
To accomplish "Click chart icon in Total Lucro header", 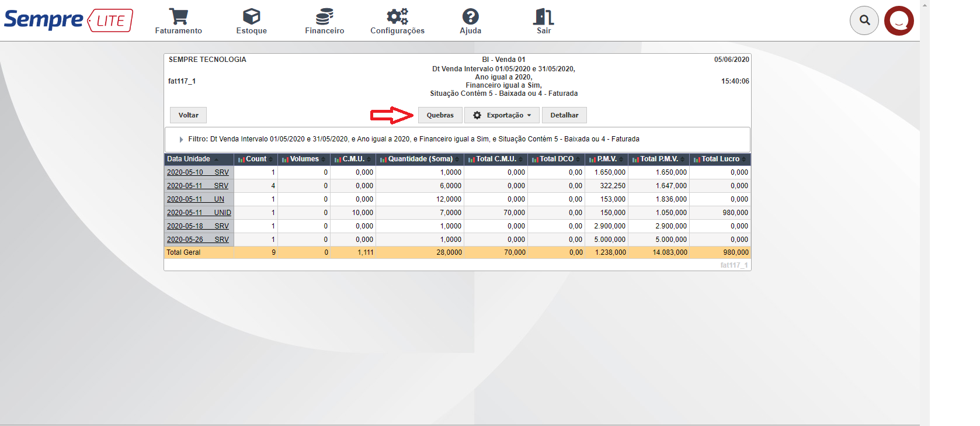I will (697, 160).
